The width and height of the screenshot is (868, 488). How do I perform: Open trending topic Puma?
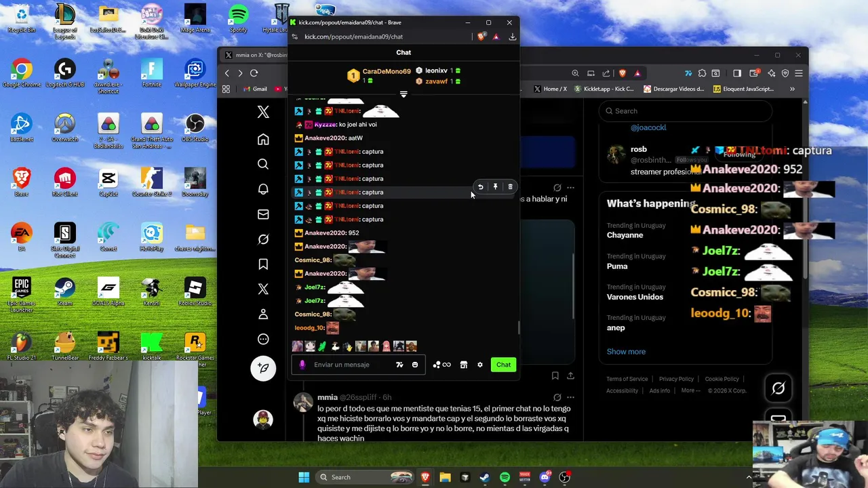617,266
